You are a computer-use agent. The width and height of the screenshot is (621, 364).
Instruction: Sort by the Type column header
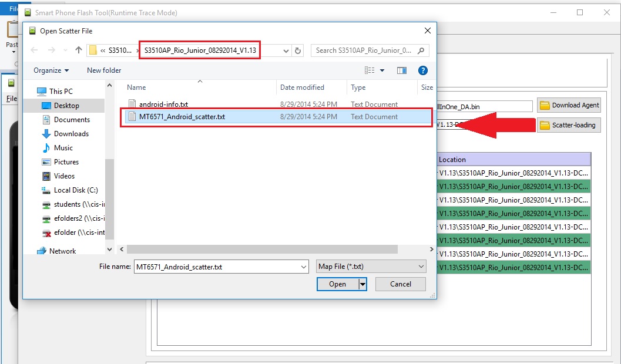tap(358, 87)
